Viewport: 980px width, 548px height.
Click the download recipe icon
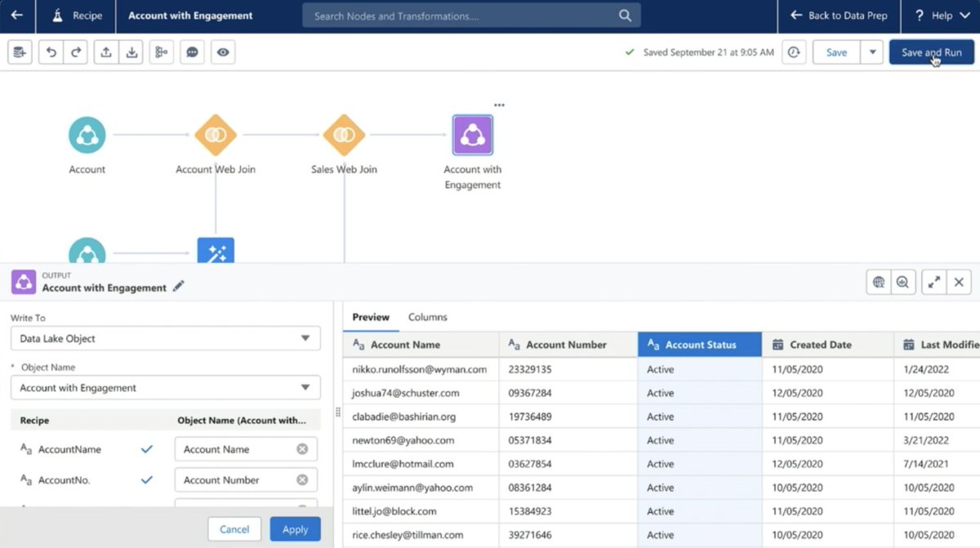[131, 52]
